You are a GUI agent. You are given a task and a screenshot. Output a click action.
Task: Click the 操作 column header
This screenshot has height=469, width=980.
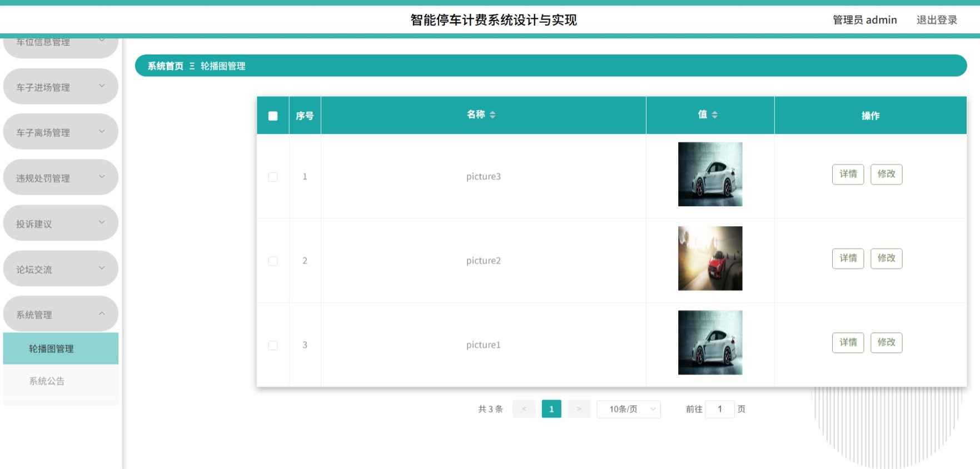pos(870,116)
